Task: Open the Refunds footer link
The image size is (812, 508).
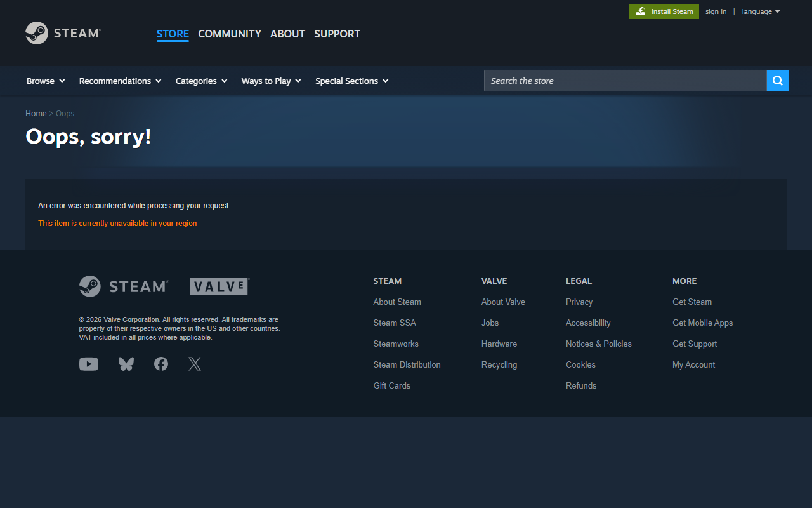Action: pyautogui.click(x=581, y=385)
